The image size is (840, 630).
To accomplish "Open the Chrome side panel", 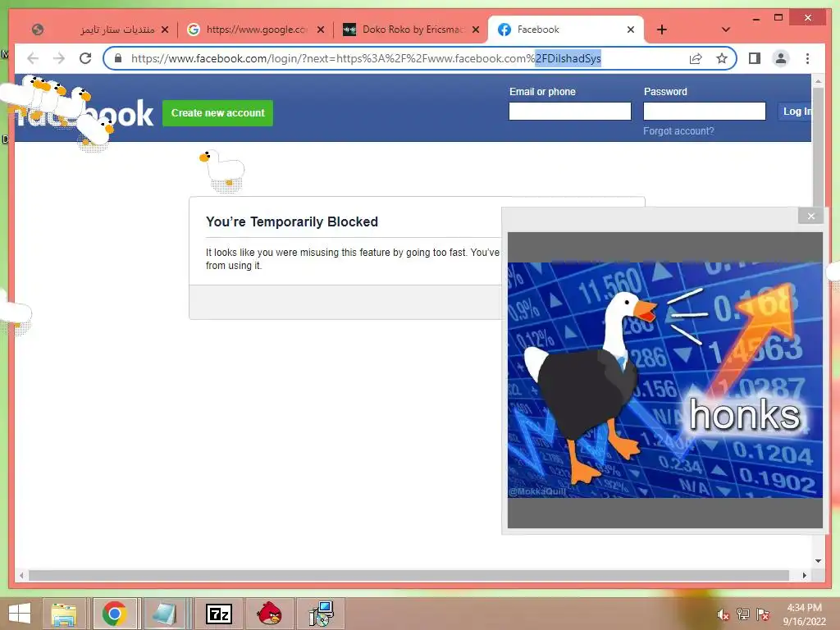I will coord(755,58).
